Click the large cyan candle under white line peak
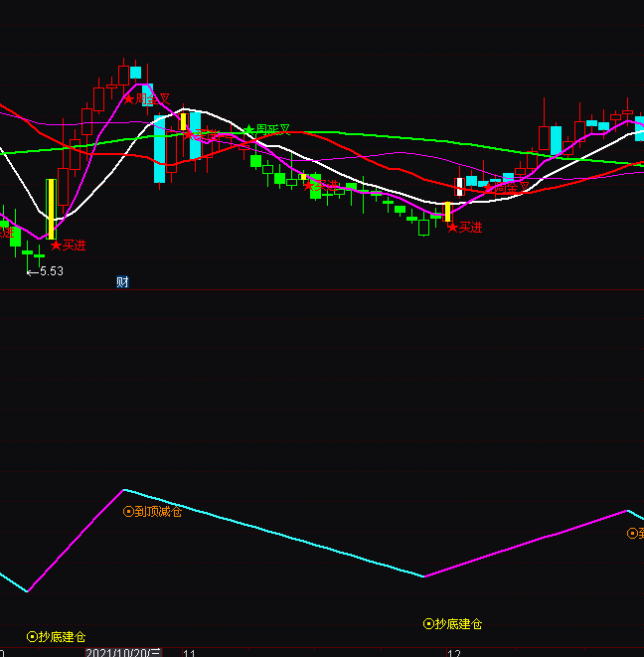The width and height of the screenshot is (644, 657). 159,149
